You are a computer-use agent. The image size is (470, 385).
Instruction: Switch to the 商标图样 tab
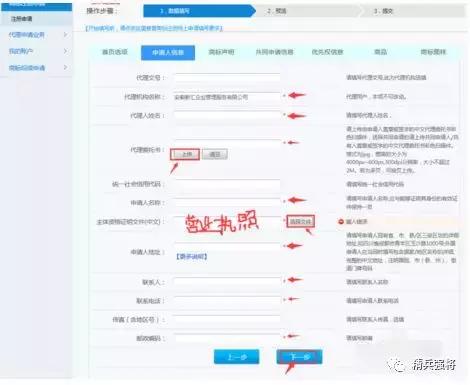click(433, 52)
